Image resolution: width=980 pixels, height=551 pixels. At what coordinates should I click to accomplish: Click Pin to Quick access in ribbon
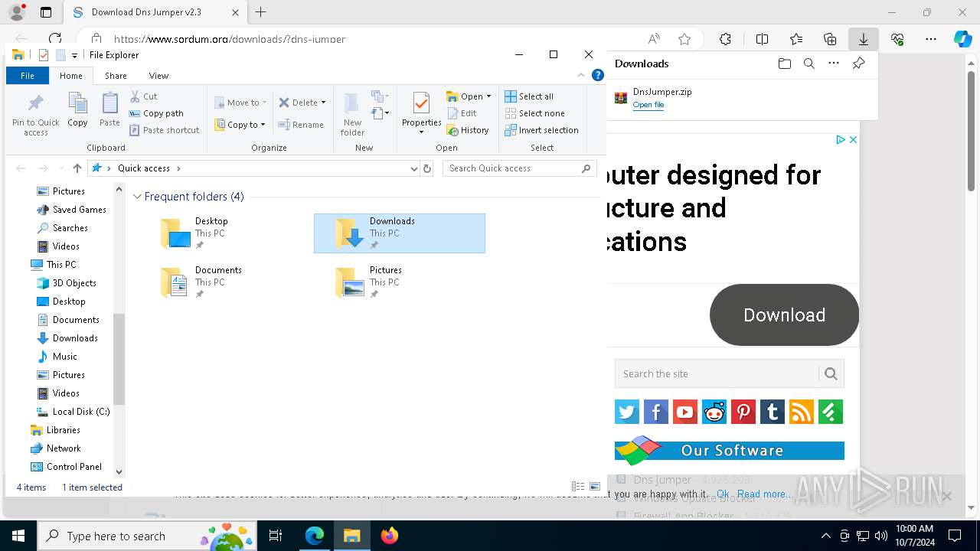tap(35, 115)
